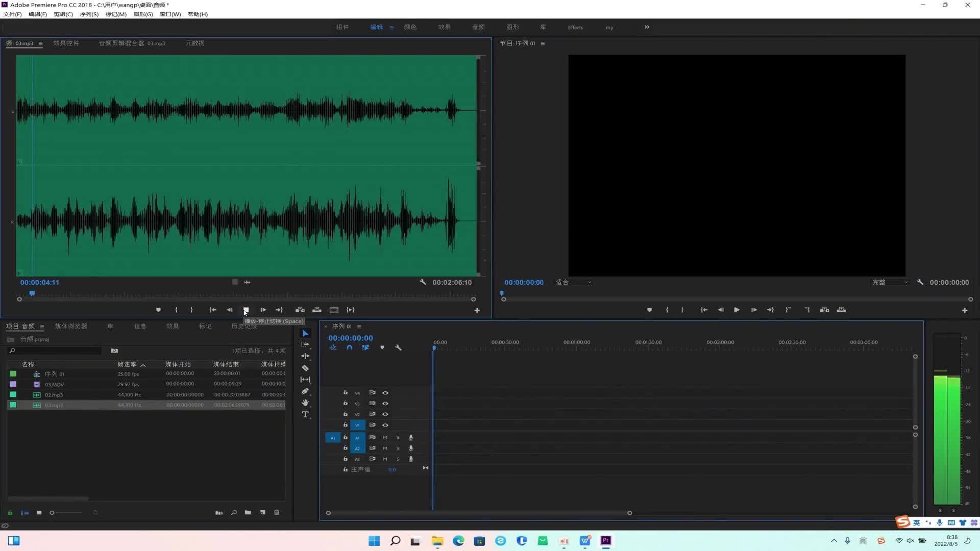The height and width of the screenshot is (551, 980).
Task: Select the Track Select Forward tool
Action: [305, 344]
